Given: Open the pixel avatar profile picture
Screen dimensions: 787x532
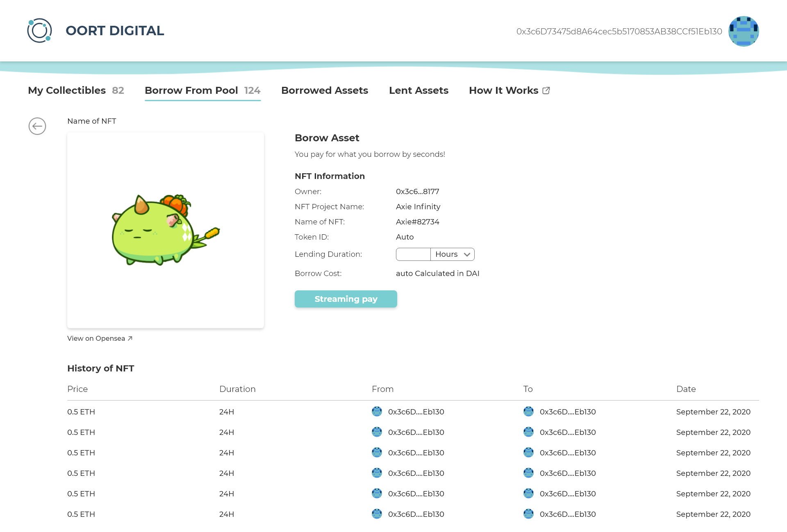Looking at the screenshot, I should pos(744,31).
